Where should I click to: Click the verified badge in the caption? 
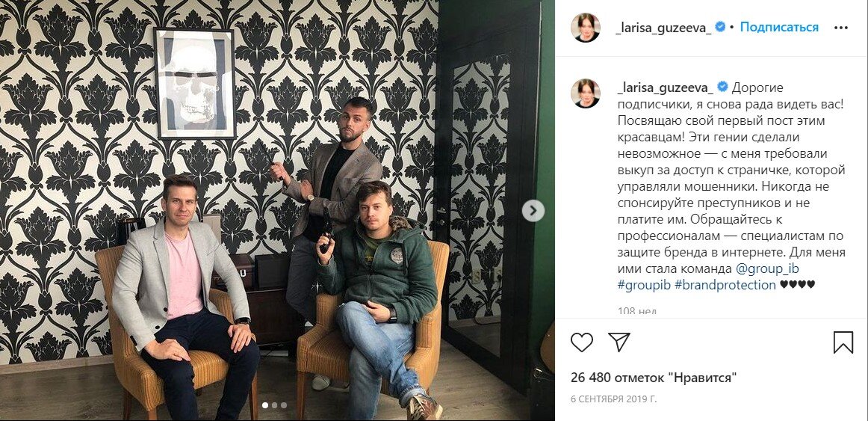[722, 87]
